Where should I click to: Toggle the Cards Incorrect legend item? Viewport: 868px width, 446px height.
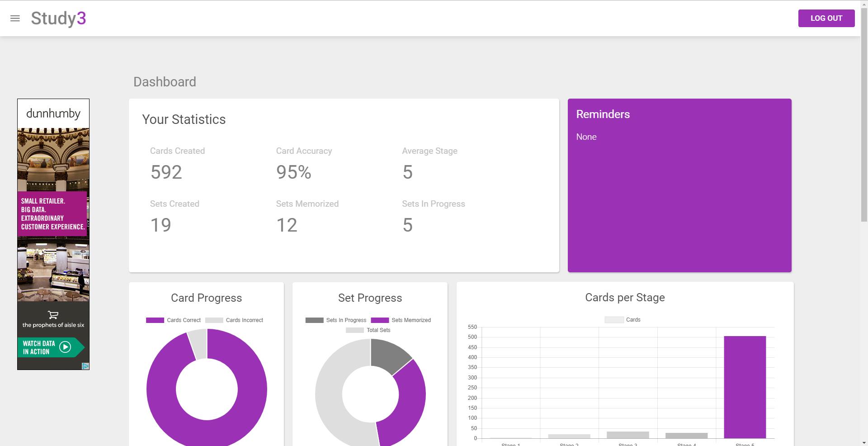point(234,320)
